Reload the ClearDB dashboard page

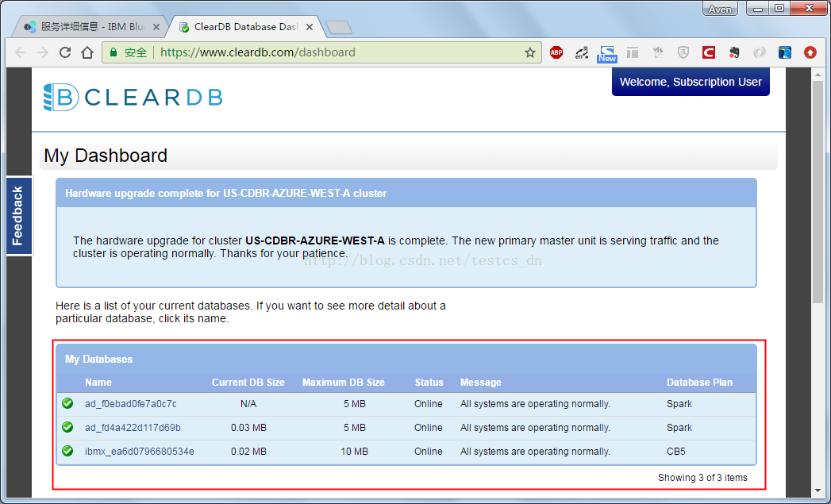coord(65,52)
